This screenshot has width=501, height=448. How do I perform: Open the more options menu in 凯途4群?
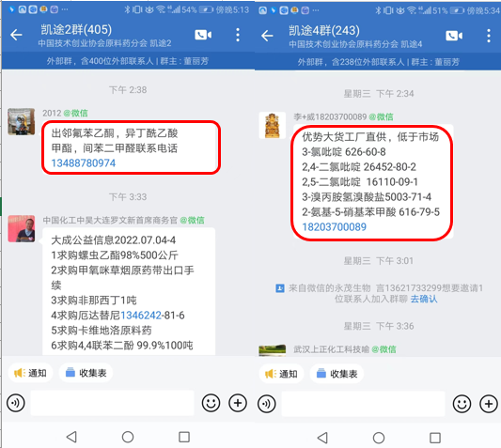(x=489, y=36)
